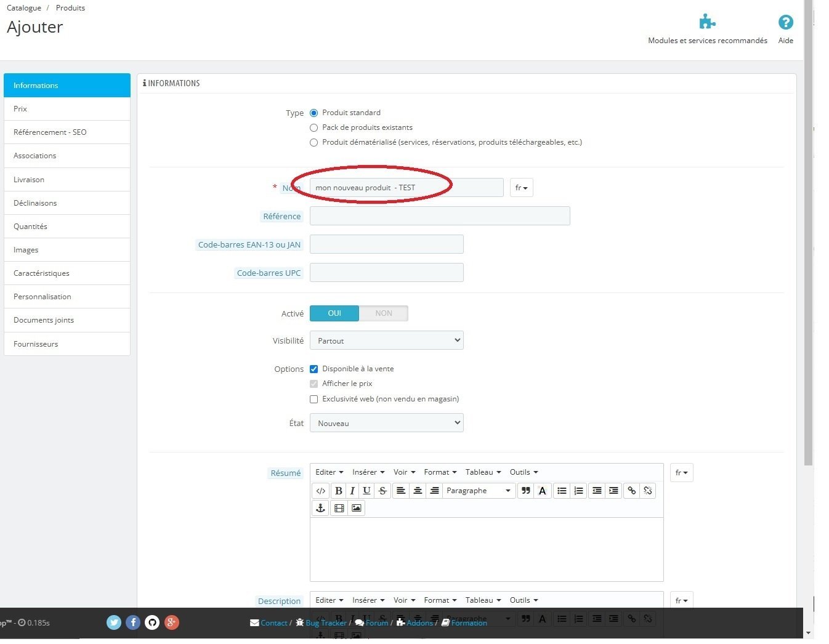
Task: Open the Facebook icon in the footer
Action: [133, 622]
